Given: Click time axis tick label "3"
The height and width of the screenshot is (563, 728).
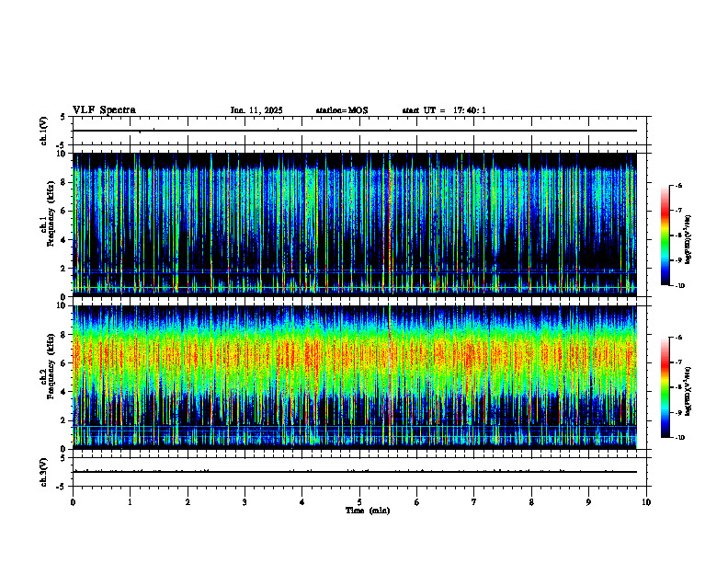Looking at the screenshot, I should click(x=245, y=502).
